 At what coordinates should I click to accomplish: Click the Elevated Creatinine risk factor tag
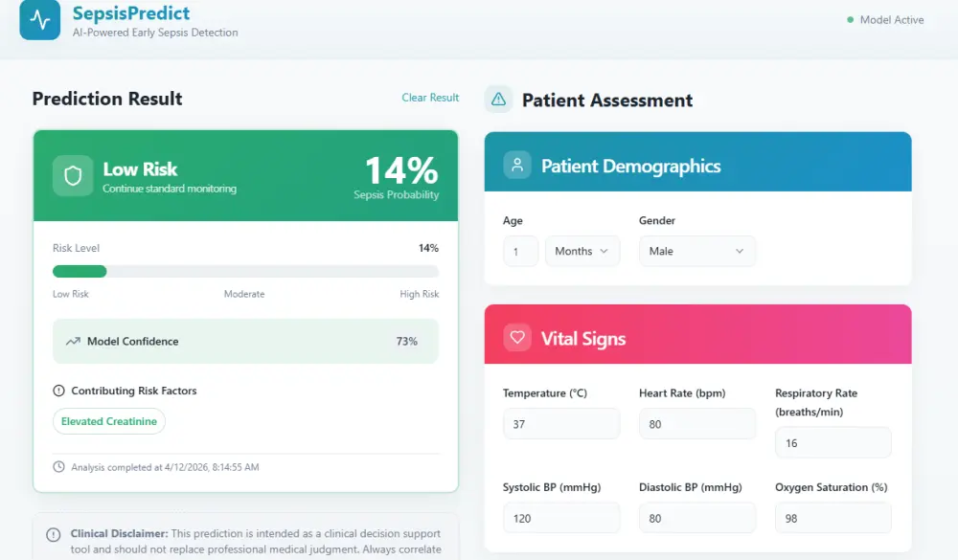[x=109, y=421]
